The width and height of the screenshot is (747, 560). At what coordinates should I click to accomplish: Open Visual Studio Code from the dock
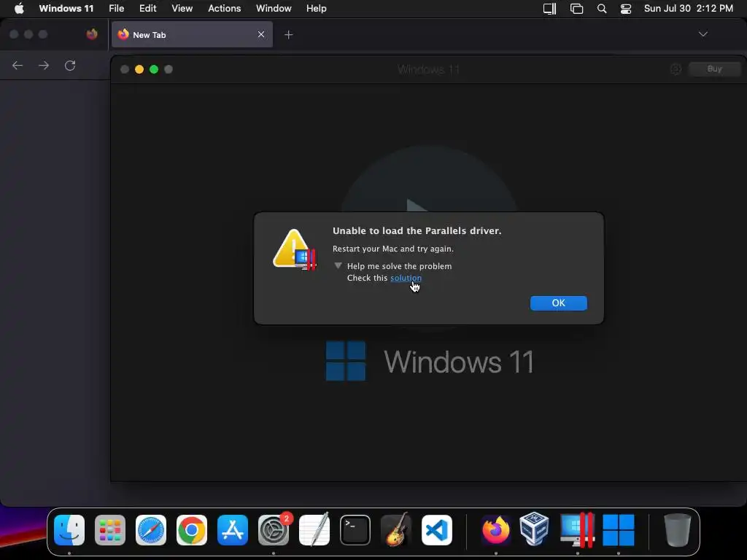[437, 530]
